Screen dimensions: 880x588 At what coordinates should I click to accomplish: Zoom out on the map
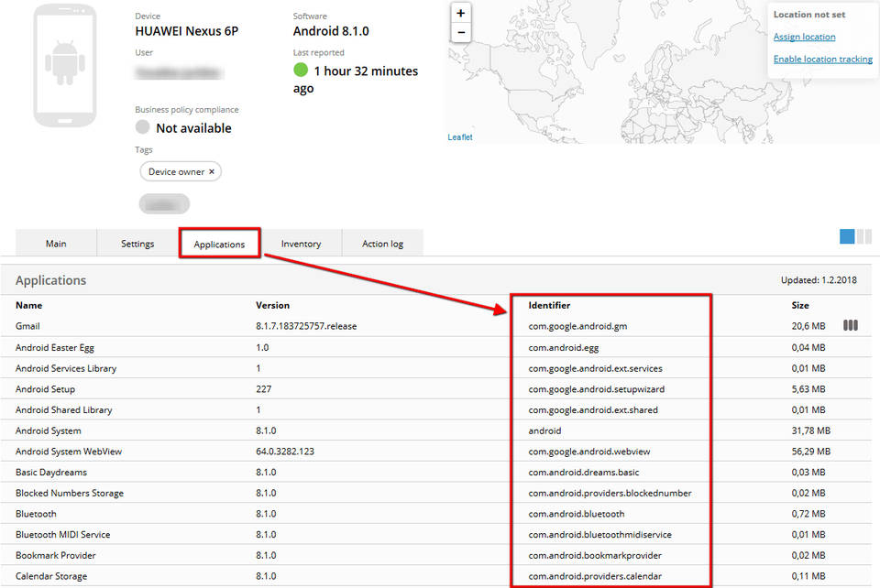460,32
